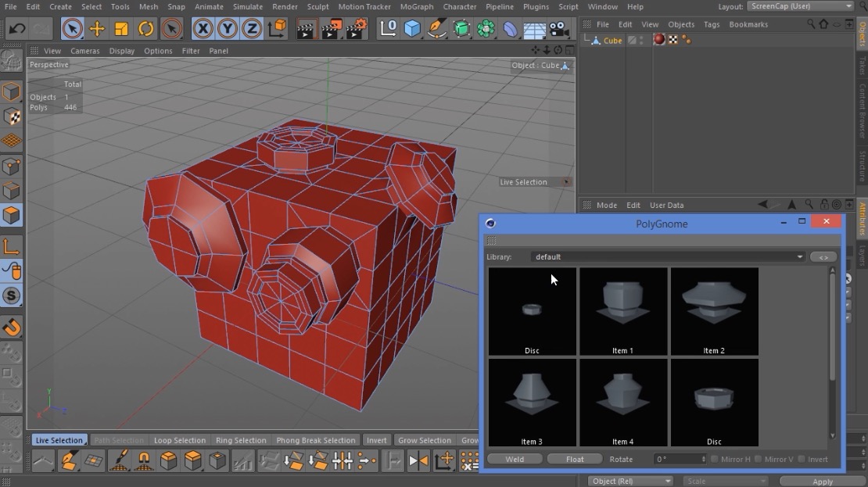
Task: Activate the Scale tool
Action: 121,28
